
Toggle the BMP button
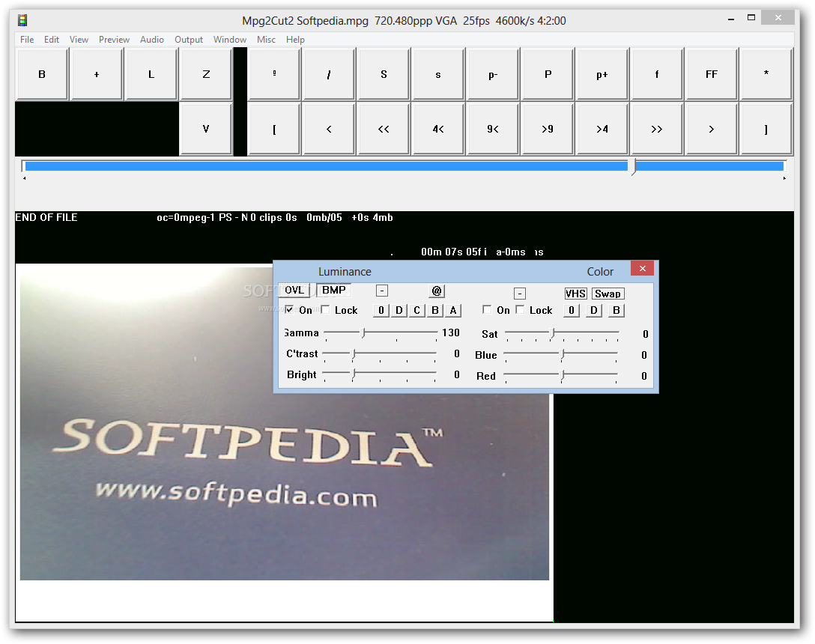click(x=333, y=290)
